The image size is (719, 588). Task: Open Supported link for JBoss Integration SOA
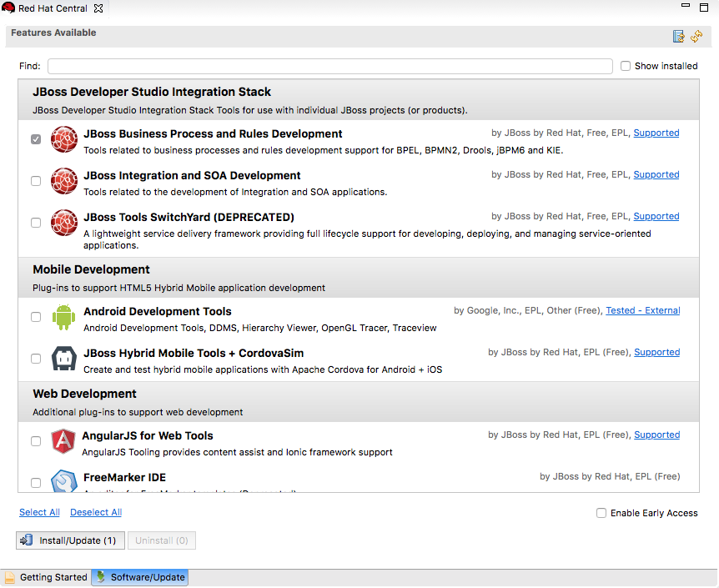coord(656,175)
